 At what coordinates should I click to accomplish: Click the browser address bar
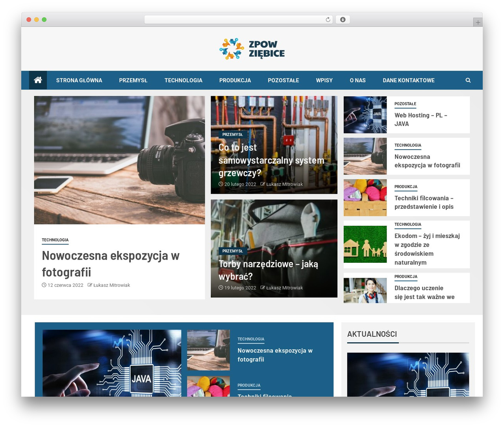coord(239,20)
